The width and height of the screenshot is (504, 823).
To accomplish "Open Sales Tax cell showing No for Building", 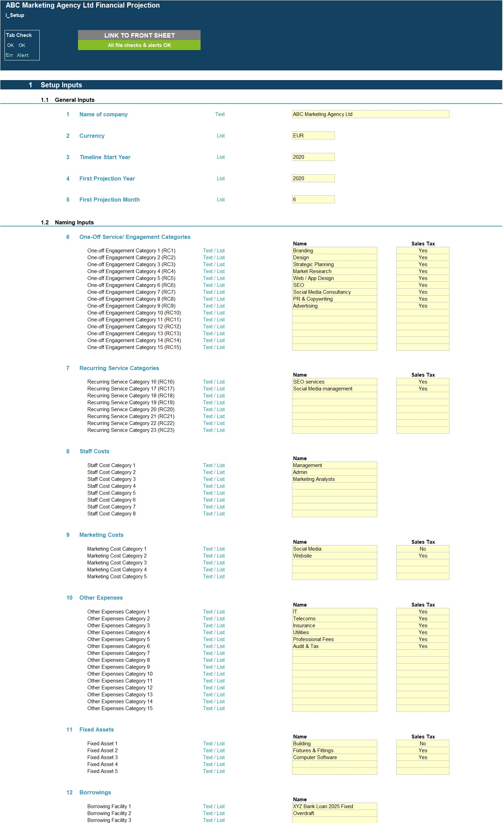I will point(423,744).
